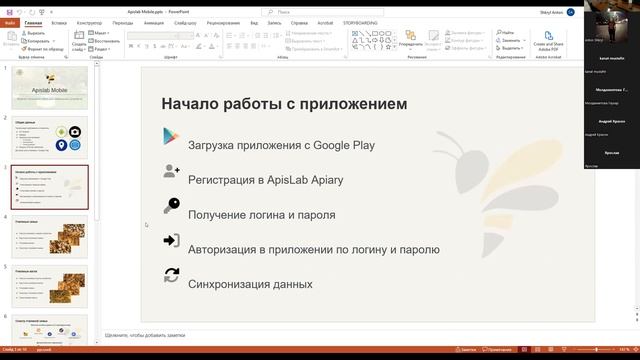
Task: Open the Запись ribbon tab
Action: point(274,23)
